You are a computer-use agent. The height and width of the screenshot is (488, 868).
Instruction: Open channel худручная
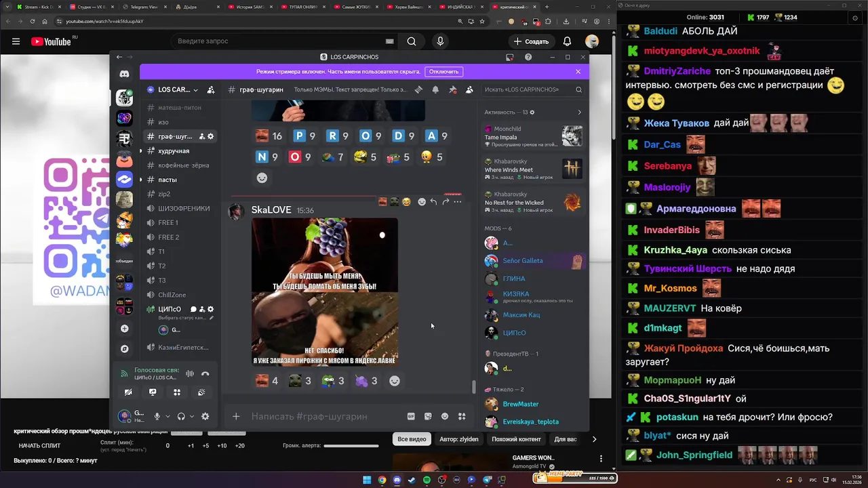click(x=178, y=150)
